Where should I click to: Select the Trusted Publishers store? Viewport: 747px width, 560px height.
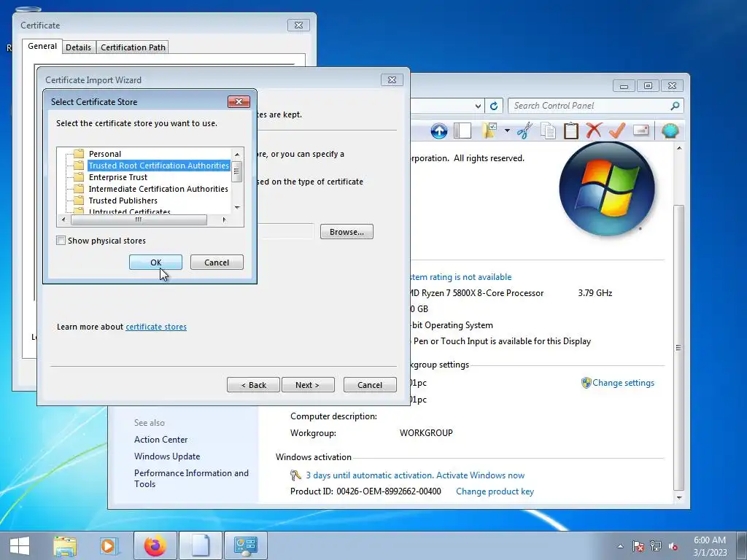click(x=123, y=201)
